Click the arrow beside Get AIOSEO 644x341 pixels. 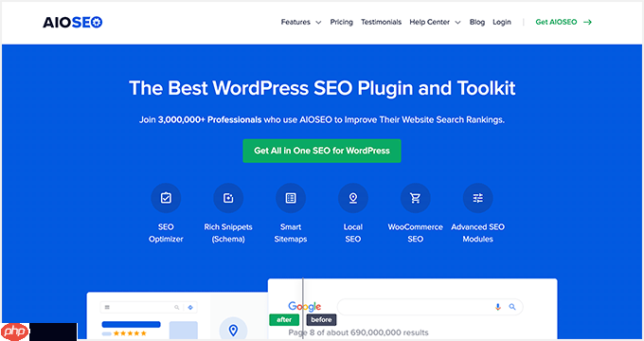588,22
